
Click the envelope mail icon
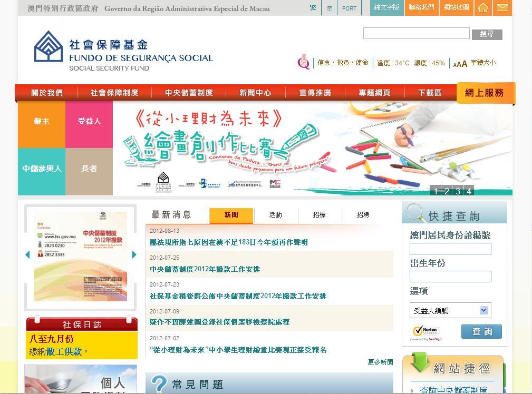(x=502, y=8)
